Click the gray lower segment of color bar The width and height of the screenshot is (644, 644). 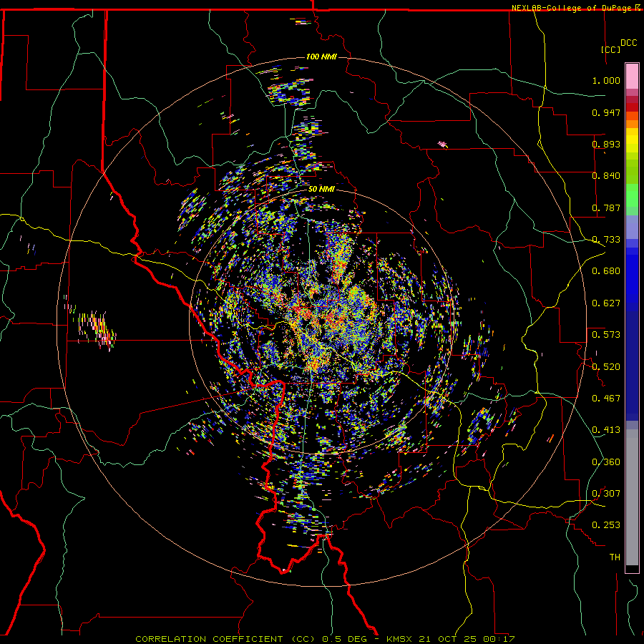click(632, 497)
